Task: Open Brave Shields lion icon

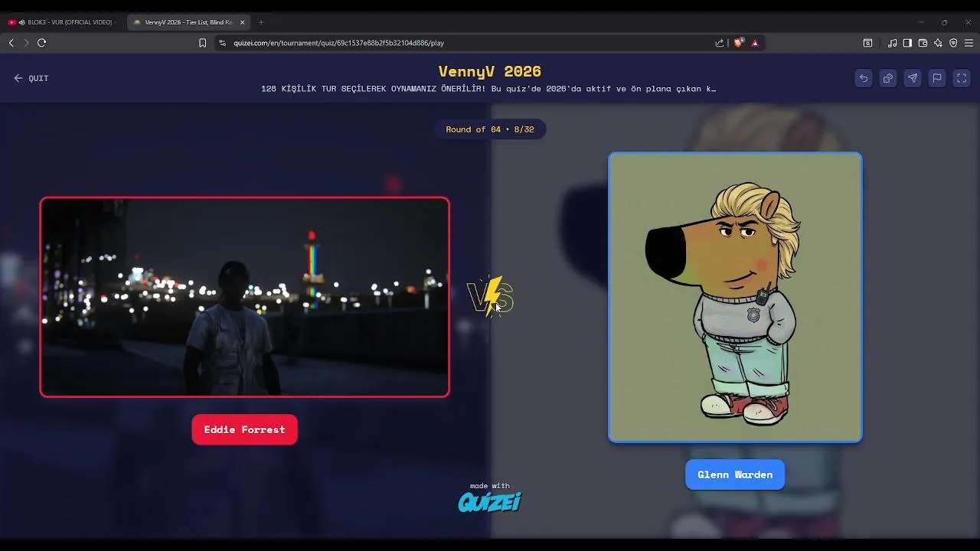Action: [738, 43]
